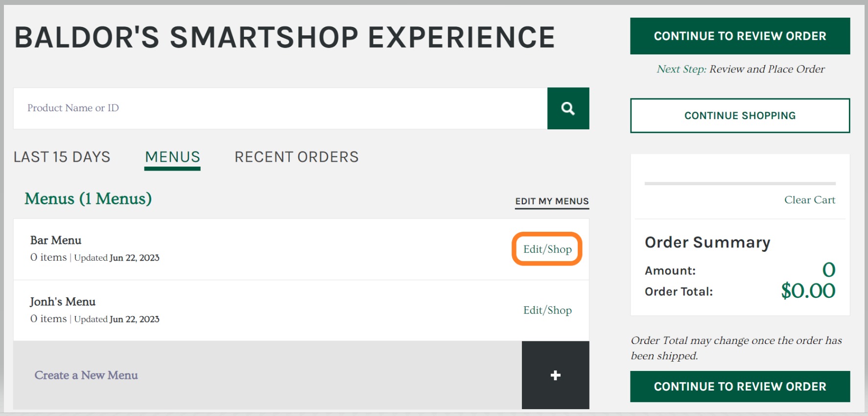Clear the cart using Clear Cart
Image resolution: width=868 pixels, height=416 pixels.
[809, 200]
